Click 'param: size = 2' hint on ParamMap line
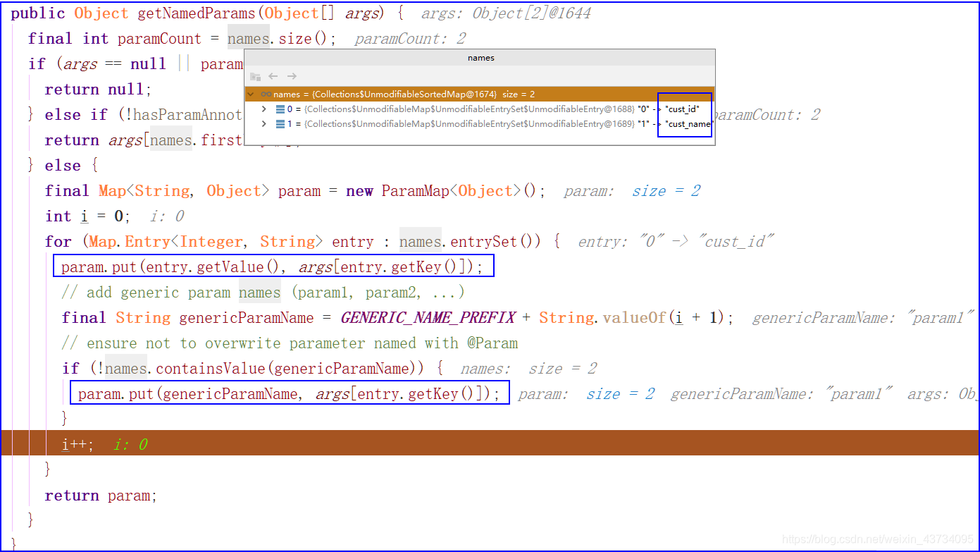This screenshot has height=552, width=980. tap(632, 191)
